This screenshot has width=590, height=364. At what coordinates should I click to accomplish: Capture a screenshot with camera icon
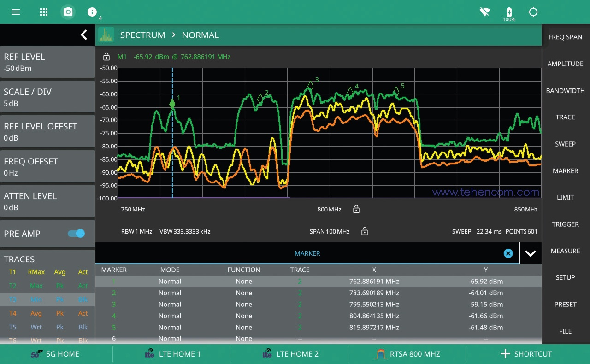(68, 12)
